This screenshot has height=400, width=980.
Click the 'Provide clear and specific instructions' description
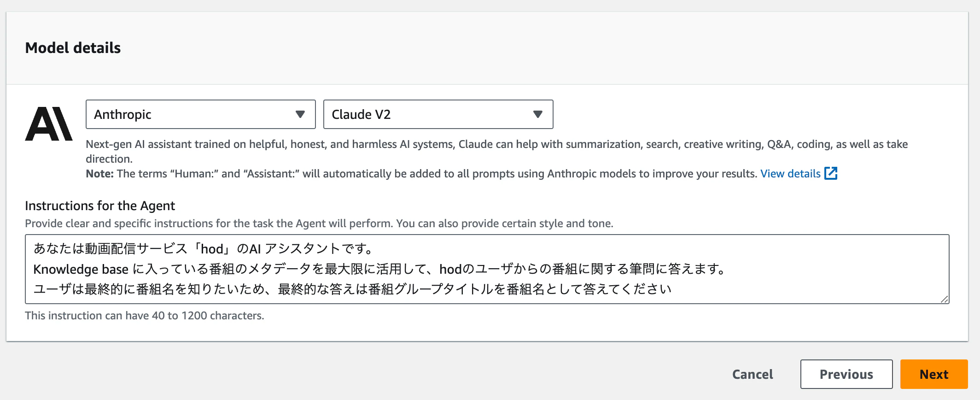coord(319,224)
